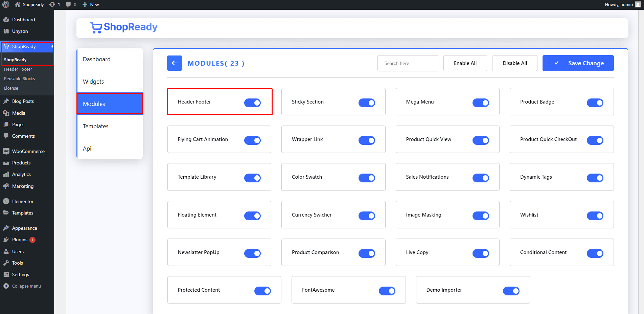Switch off the Demo importer toggle
This screenshot has width=644, height=314.
coord(511,291)
